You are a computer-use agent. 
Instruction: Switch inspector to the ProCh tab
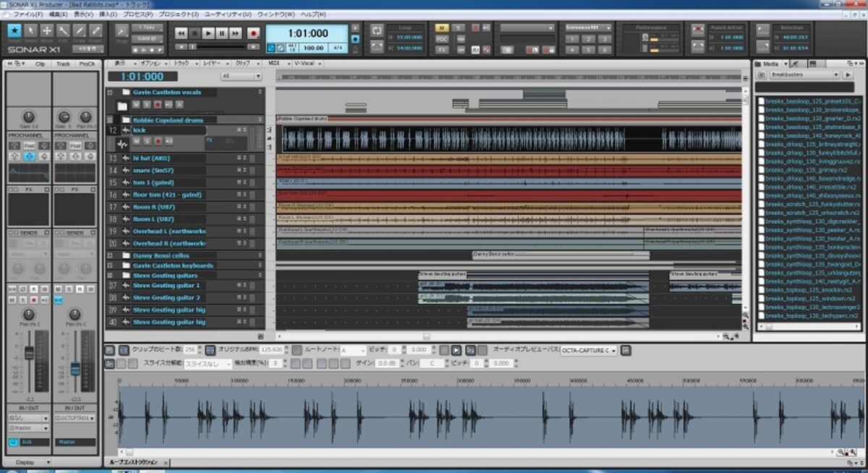pos(87,64)
